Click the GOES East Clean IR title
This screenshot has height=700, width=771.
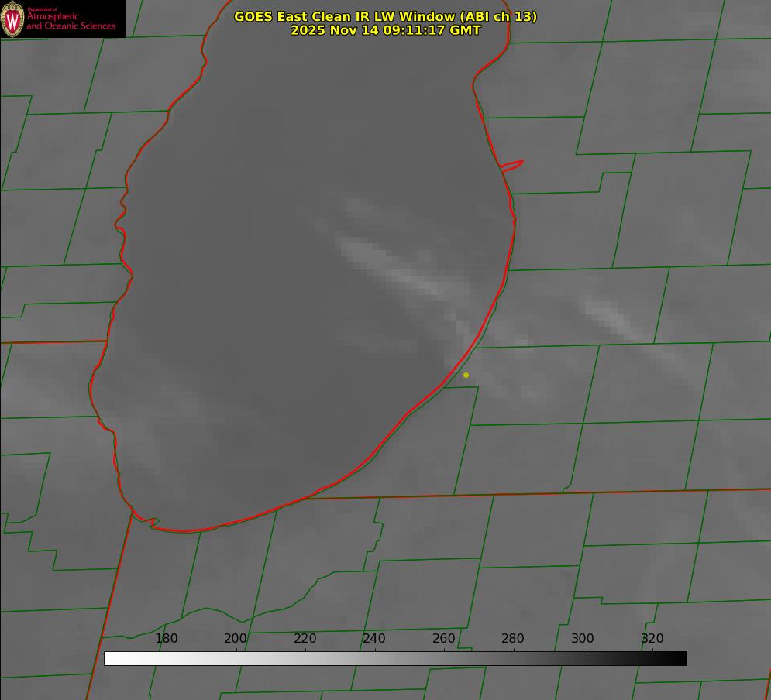pyautogui.click(x=385, y=16)
